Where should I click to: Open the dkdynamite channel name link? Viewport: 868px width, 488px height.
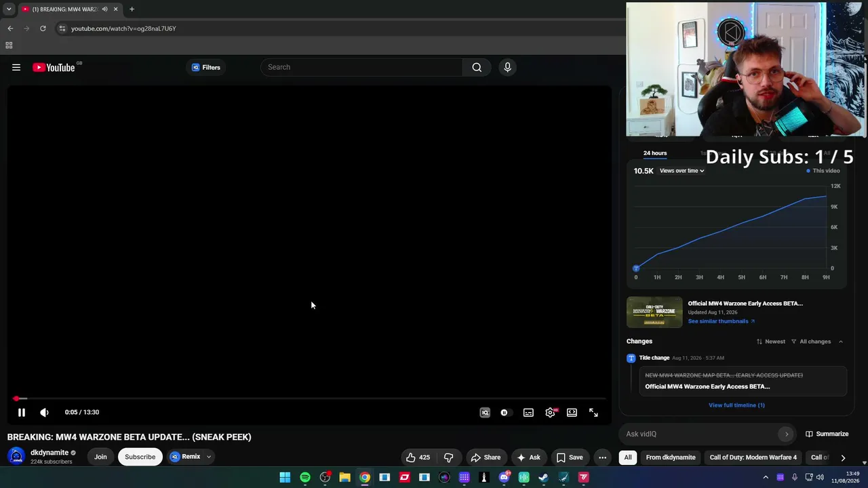50,453
